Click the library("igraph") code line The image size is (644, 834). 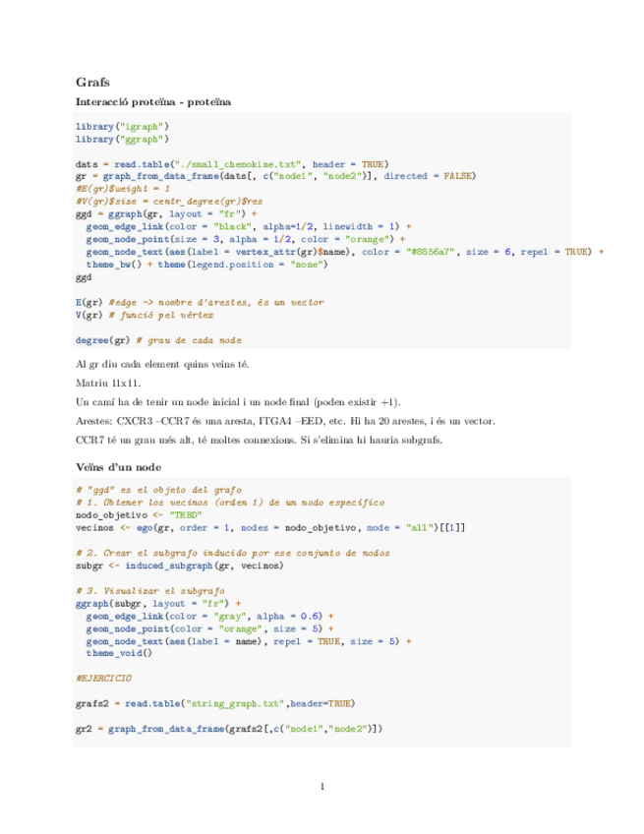pyautogui.click(x=123, y=127)
